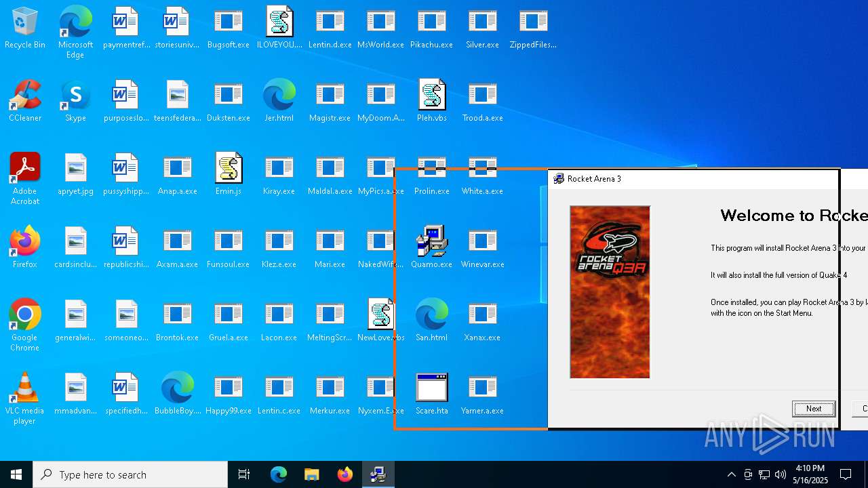Image resolution: width=868 pixels, height=488 pixels.
Task: Select the Quamo.exe file icon
Action: 432,248
